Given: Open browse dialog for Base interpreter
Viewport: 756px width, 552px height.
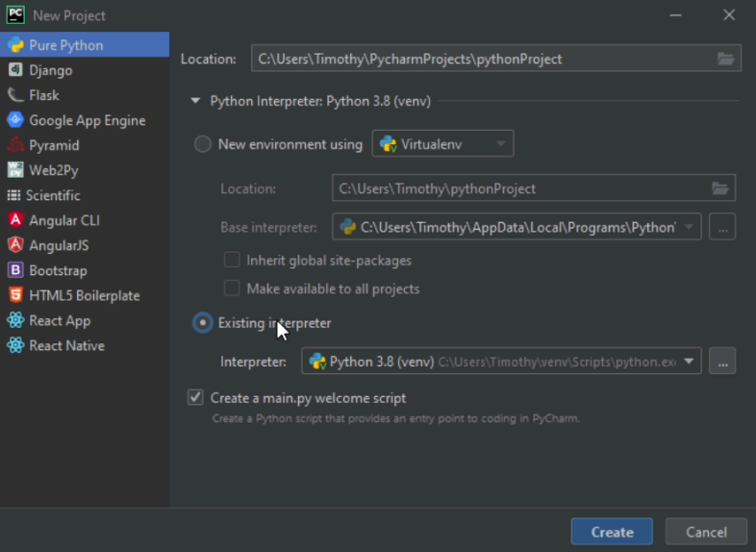Looking at the screenshot, I should pos(722,227).
